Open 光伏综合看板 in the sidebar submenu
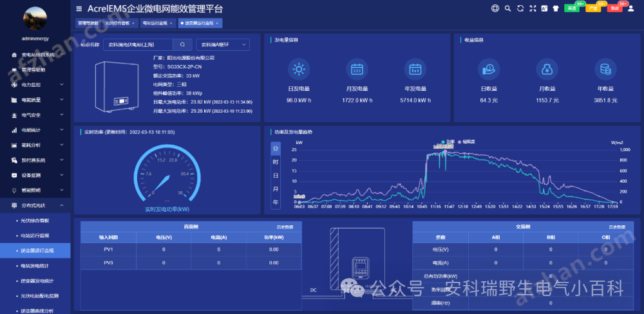Screen dimensions: 644x314 (35, 221)
